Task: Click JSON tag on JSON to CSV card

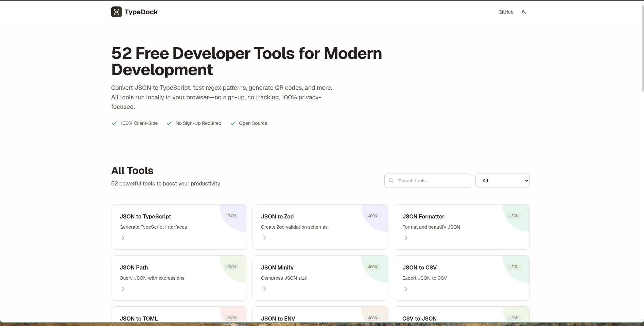Action: pyautogui.click(x=514, y=267)
